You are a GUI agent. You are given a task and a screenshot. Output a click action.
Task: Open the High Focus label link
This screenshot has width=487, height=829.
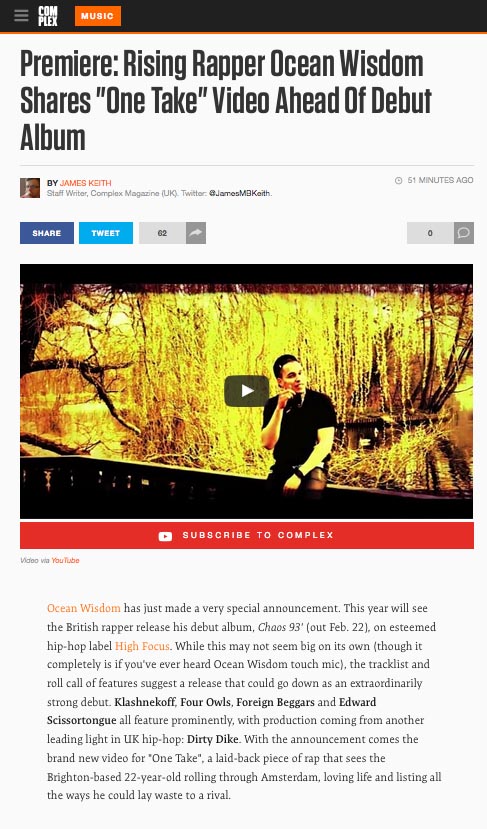(x=142, y=646)
